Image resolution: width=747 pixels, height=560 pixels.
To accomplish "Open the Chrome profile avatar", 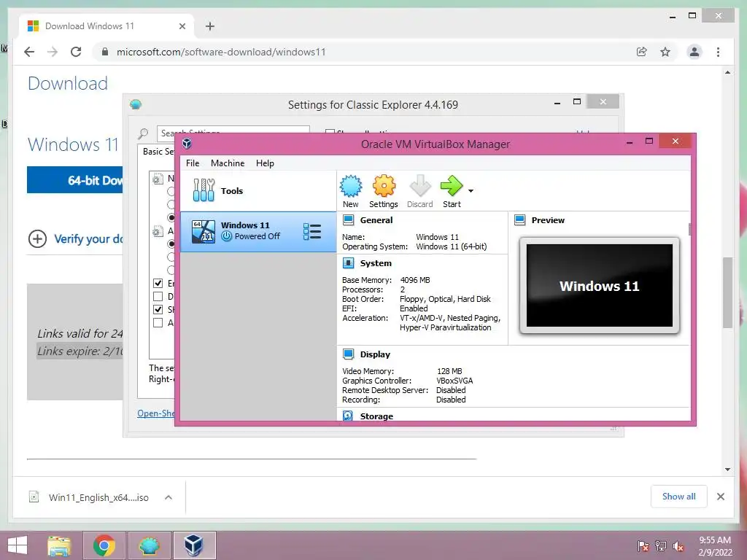I will 694,52.
